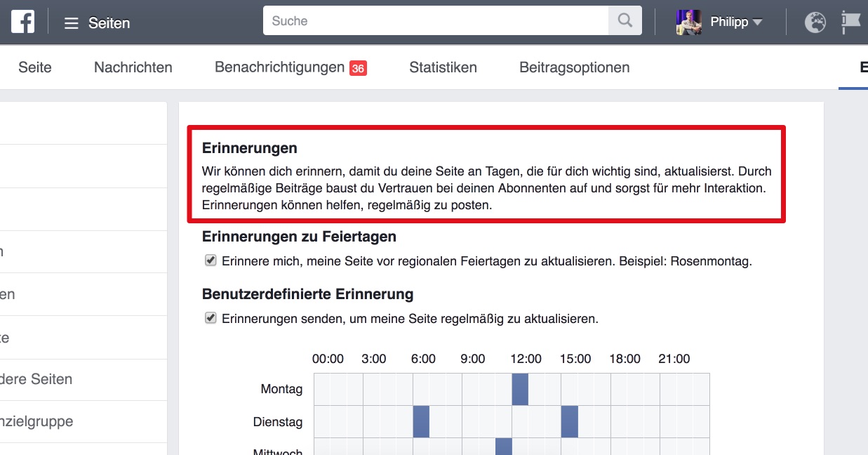Toggle the blue Dienstag 15:00 time slot
This screenshot has width=868, height=455.
pyautogui.click(x=569, y=421)
